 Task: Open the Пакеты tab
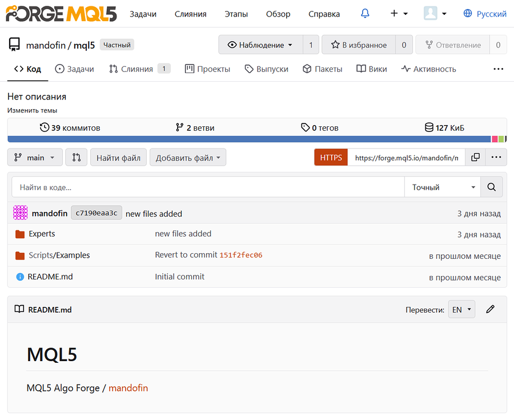(x=322, y=69)
